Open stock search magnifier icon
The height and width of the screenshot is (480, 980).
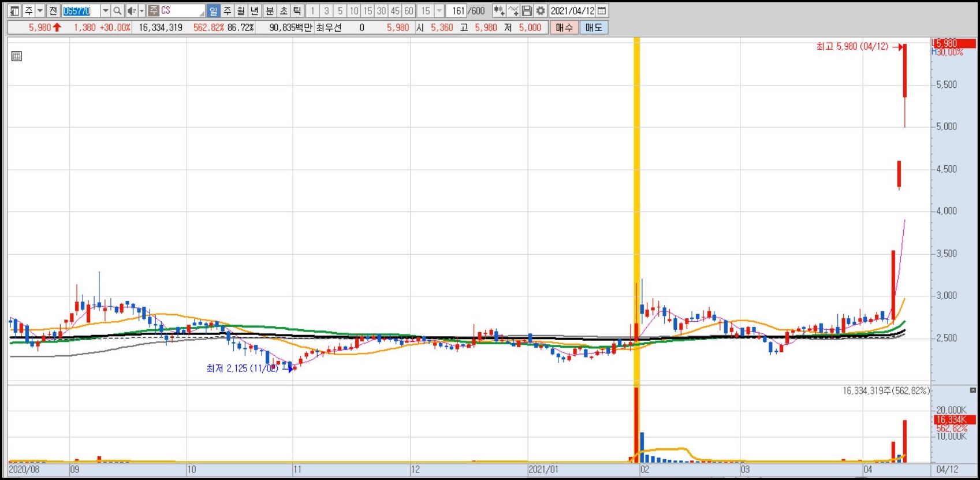coord(117,11)
